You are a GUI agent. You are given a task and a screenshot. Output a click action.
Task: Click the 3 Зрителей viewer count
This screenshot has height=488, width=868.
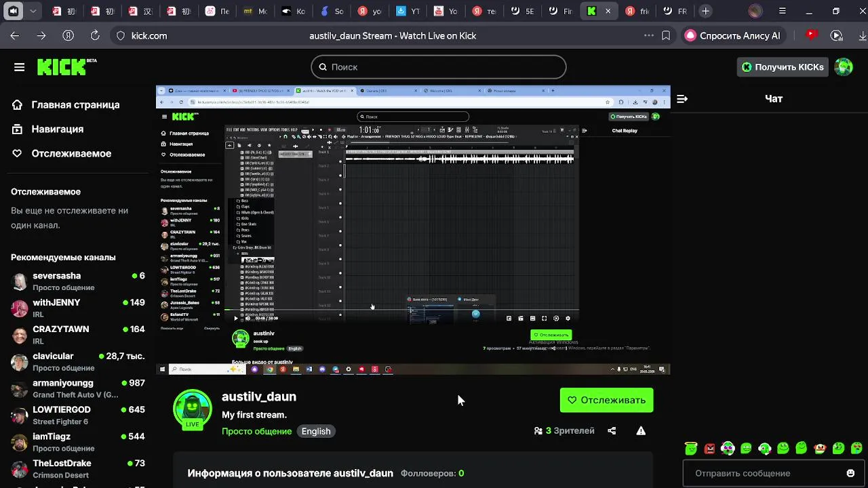click(x=564, y=430)
